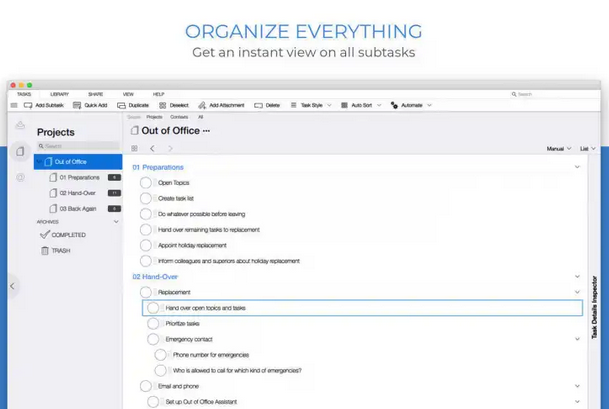Collapse the 01 Preparations section chevron
Image resolution: width=609 pixels, height=409 pixels.
[x=577, y=167]
